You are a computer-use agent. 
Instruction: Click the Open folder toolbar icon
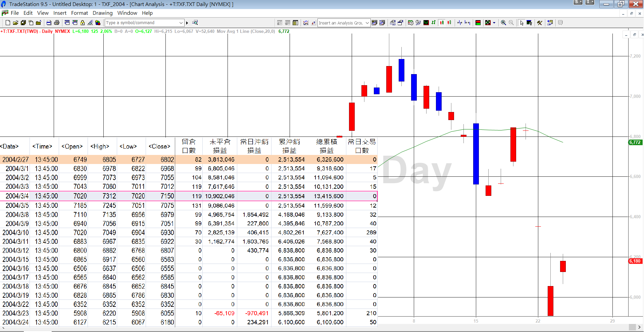pyautogui.click(x=15, y=23)
